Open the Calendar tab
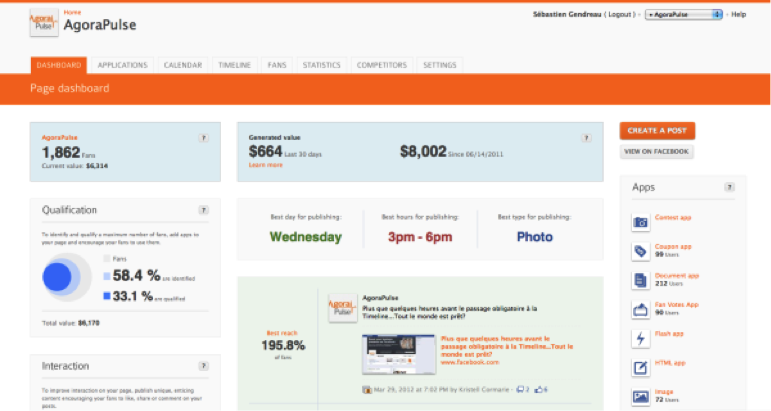Viewport: 771px width, 411px height. 183,65
